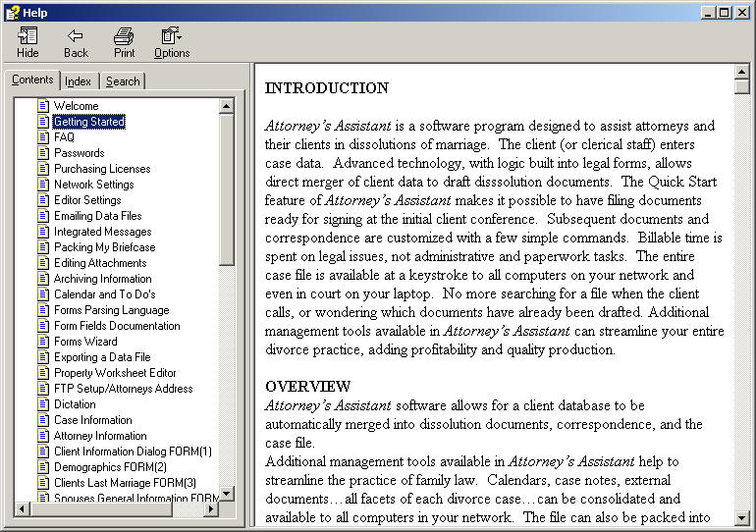Open Clients Last Marriage FORM(3) topic
The image size is (756, 532).
pos(126,482)
